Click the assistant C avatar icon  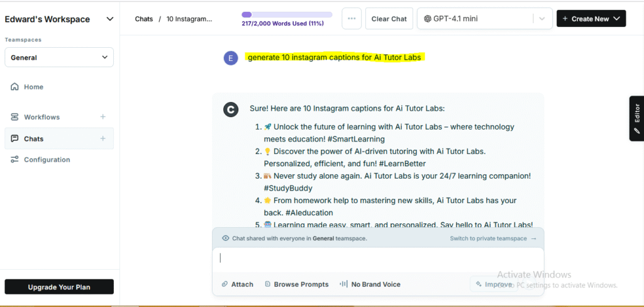pos(231,109)
